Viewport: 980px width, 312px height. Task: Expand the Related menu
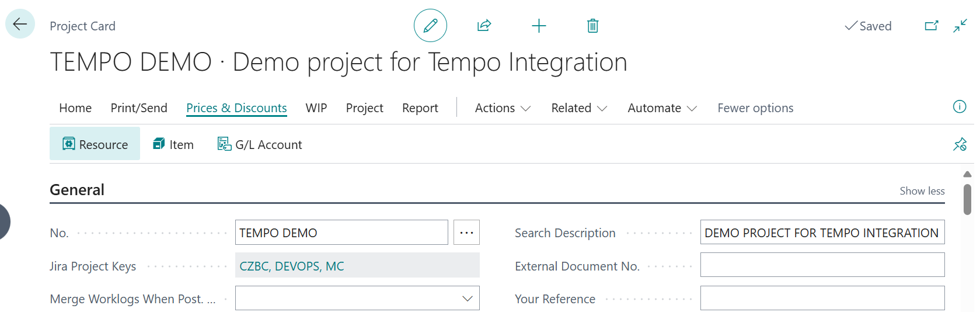click(578, 108)
